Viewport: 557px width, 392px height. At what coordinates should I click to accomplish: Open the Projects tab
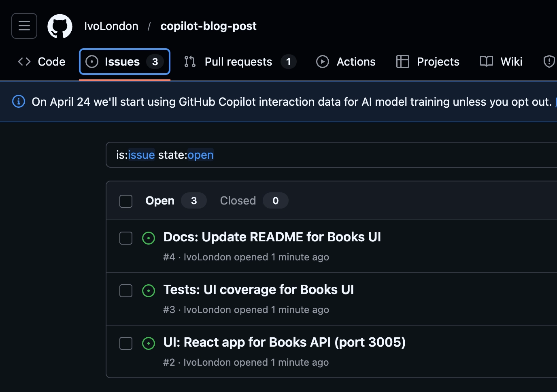click(428, 62)
